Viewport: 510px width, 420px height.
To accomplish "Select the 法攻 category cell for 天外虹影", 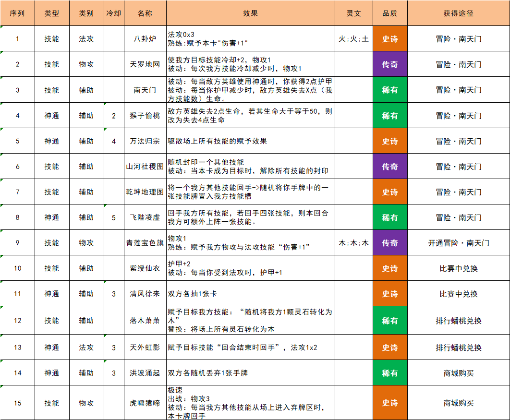I will (86, 347).
